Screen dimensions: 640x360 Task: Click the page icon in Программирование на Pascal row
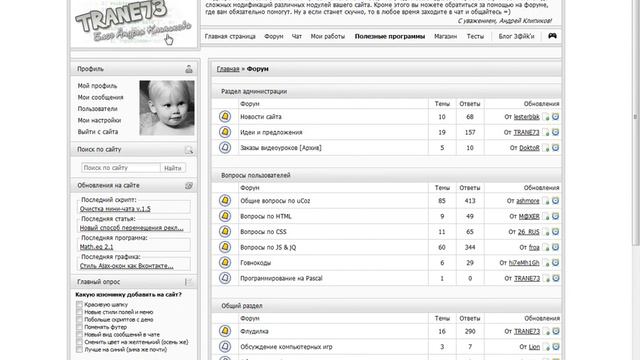tap(546, 279)
